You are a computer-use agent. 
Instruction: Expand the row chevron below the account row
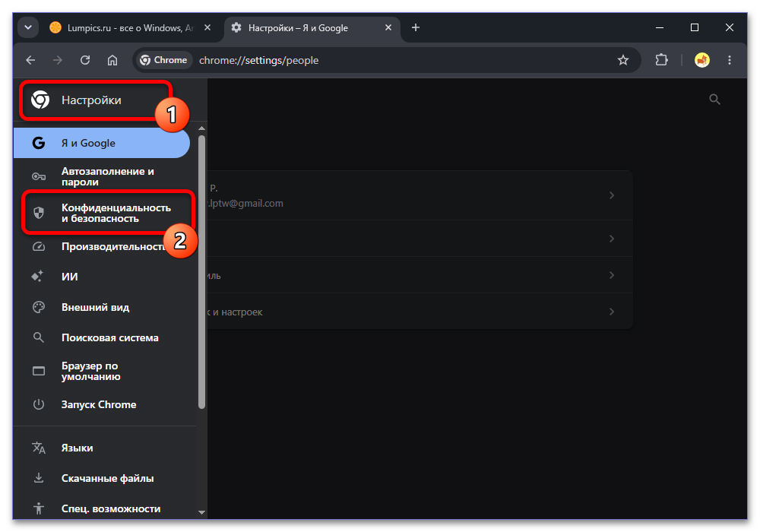tap(612, 239)
